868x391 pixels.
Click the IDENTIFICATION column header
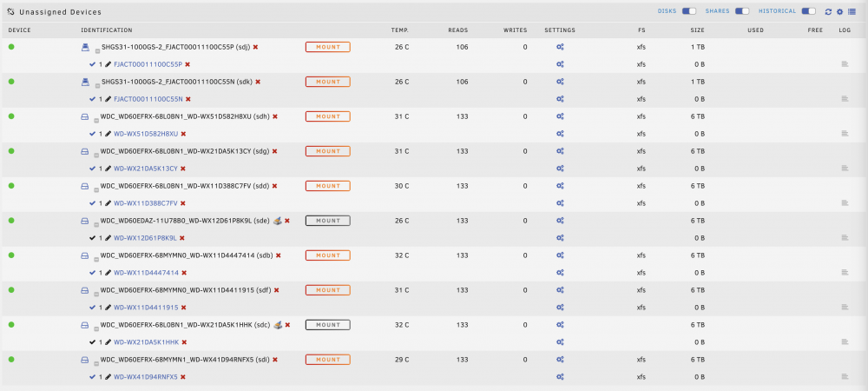coord(107,30)
